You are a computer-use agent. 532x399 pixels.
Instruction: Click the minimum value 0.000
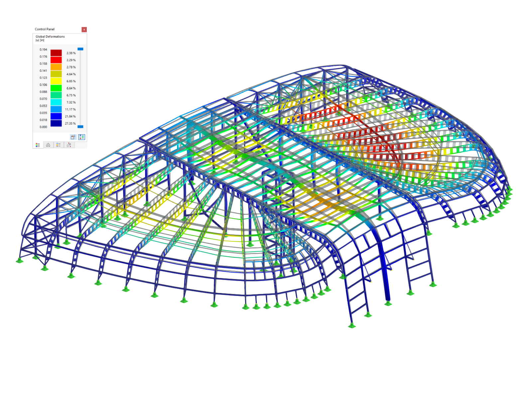point(43,127)
